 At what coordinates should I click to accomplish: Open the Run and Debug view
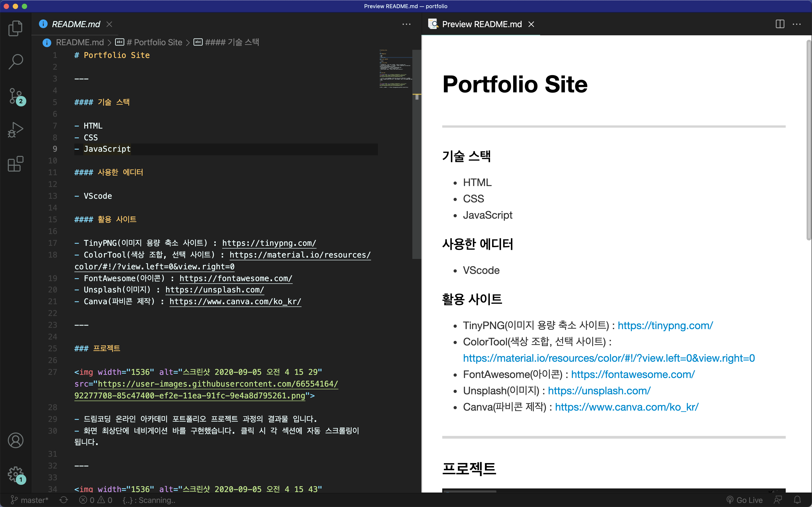click(15, 130)
